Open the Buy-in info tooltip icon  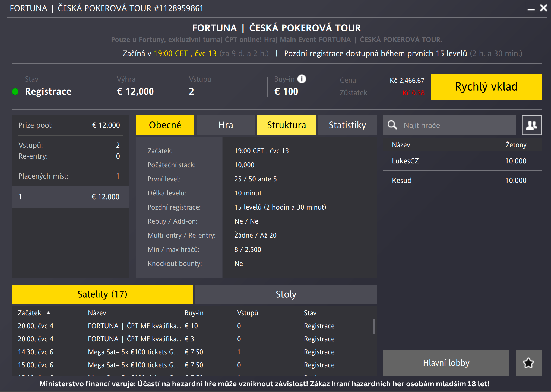click(301, 79)
